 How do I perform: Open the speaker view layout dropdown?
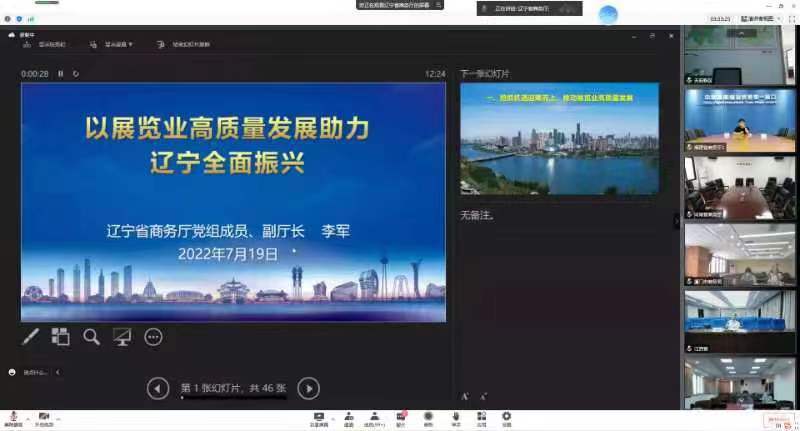(x=761, y=19)
